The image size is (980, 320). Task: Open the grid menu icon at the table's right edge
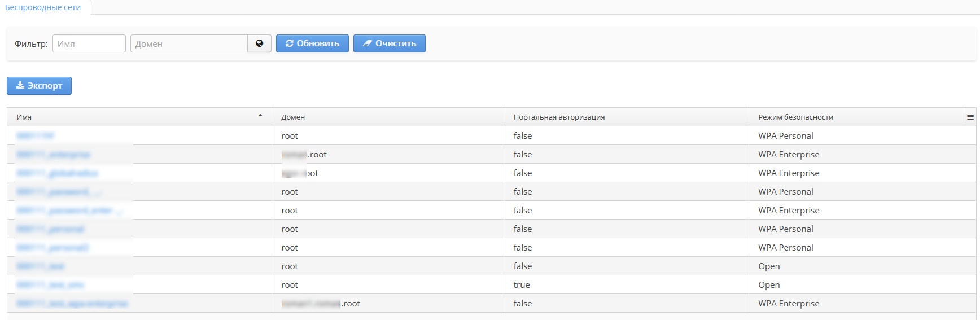click(970, 117)
